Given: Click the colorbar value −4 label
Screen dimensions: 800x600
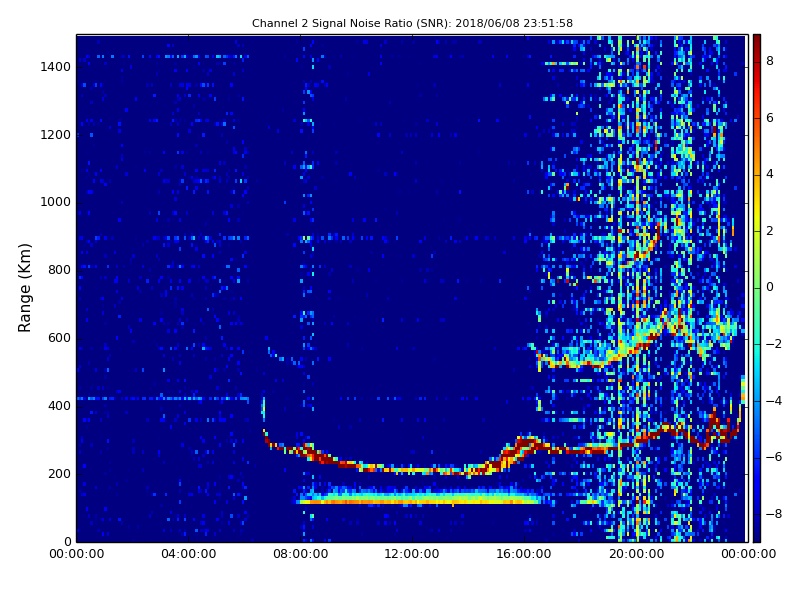Looking at the screenshot, I should pos(773,401).
